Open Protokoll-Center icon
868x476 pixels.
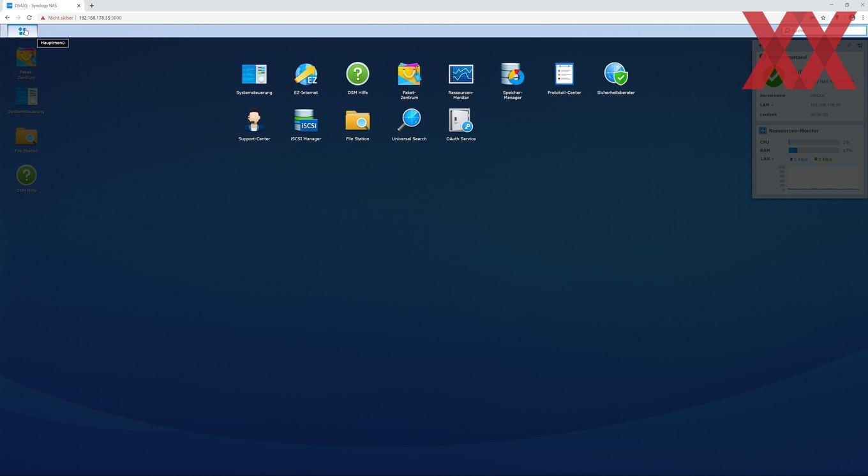(564, 78)
